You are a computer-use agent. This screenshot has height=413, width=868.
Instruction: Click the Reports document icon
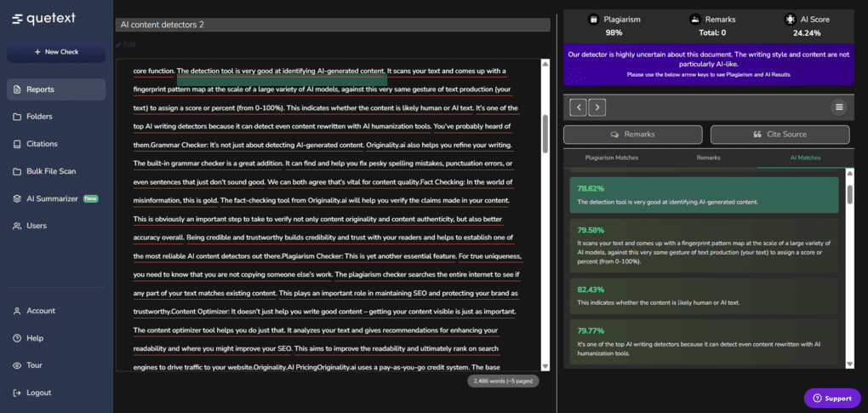(x=17, y=89)
